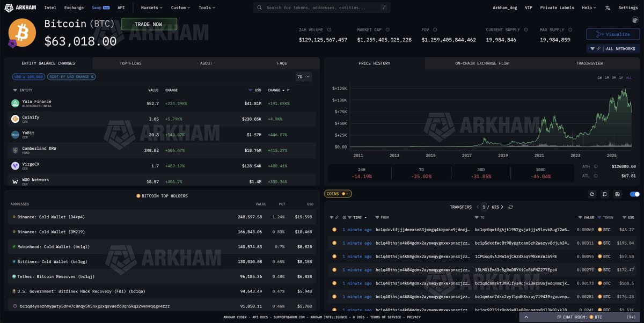
Task: Select the ALL chart range
Action: pos(629,78)
